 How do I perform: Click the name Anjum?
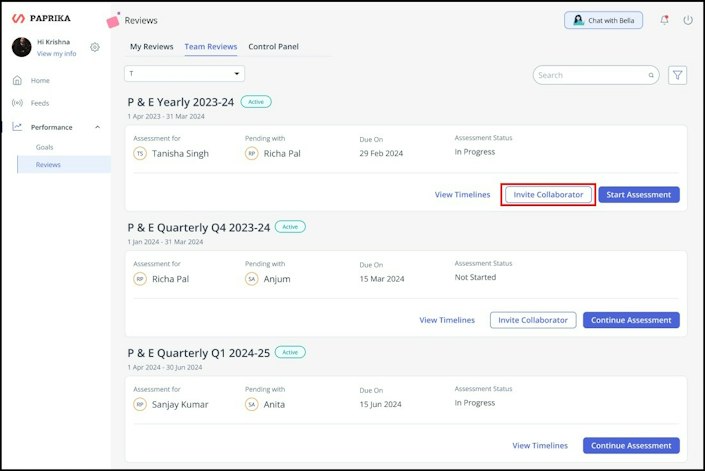coord(277,279)
